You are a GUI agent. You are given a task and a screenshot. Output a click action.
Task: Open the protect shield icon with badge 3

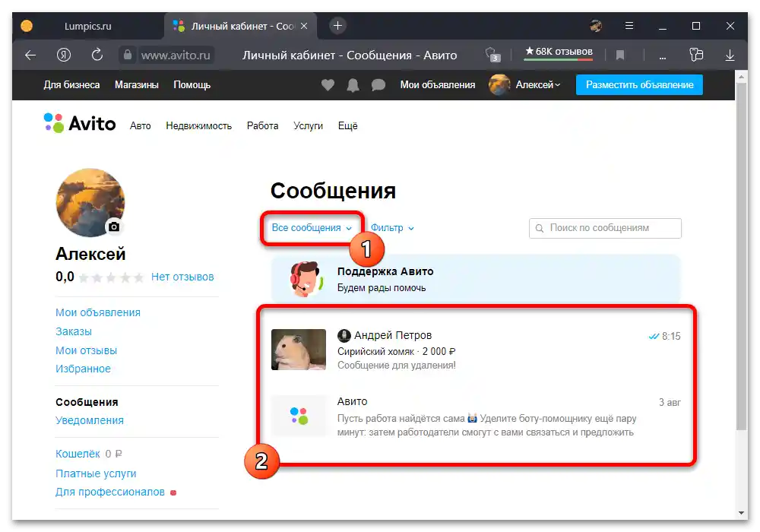(492, 54)
